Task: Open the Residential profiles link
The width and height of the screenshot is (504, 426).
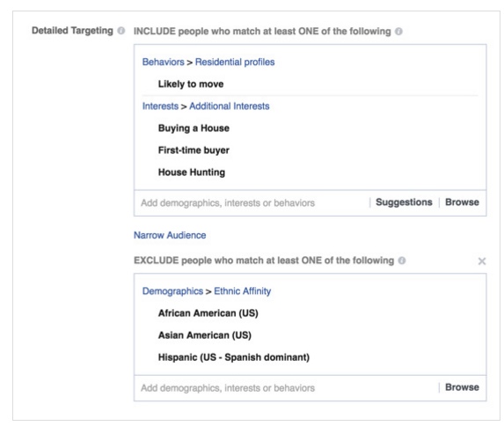Action: [x=235, y=62]
